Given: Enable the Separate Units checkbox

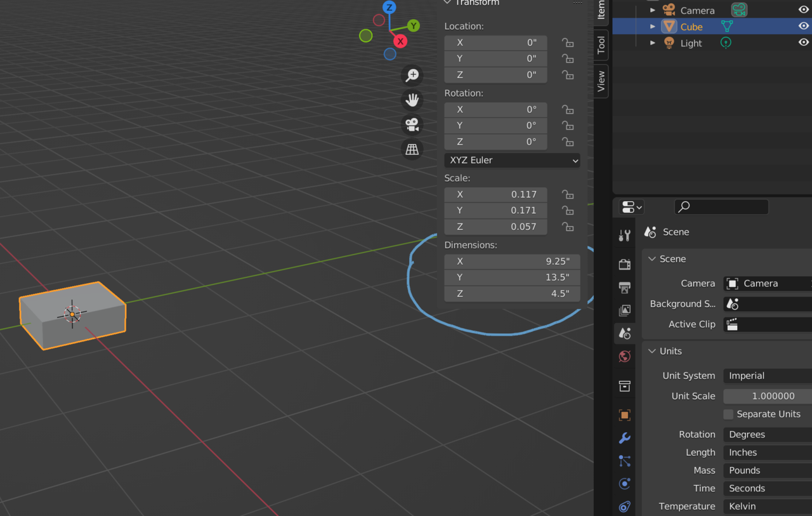Looking at the screenshot, I should 728,414.
